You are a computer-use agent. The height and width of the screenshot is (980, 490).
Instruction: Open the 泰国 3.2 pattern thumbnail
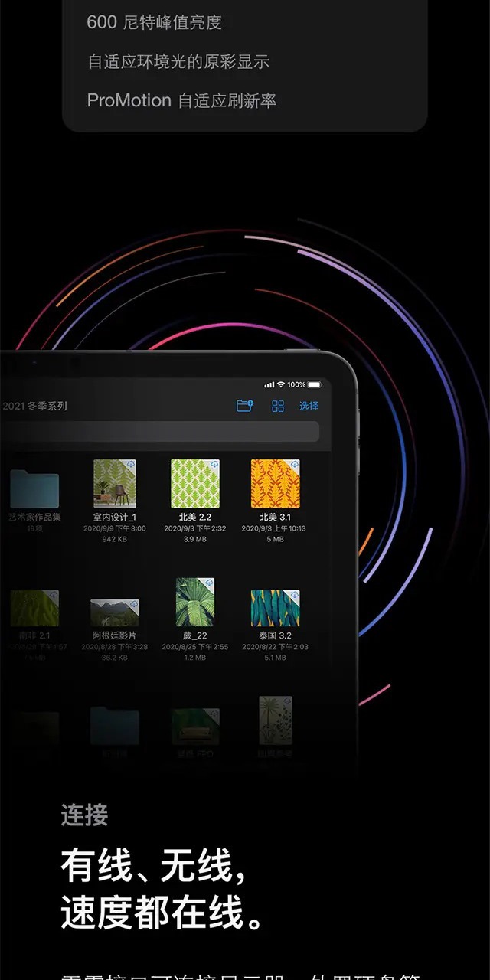[x=276, y=608]
